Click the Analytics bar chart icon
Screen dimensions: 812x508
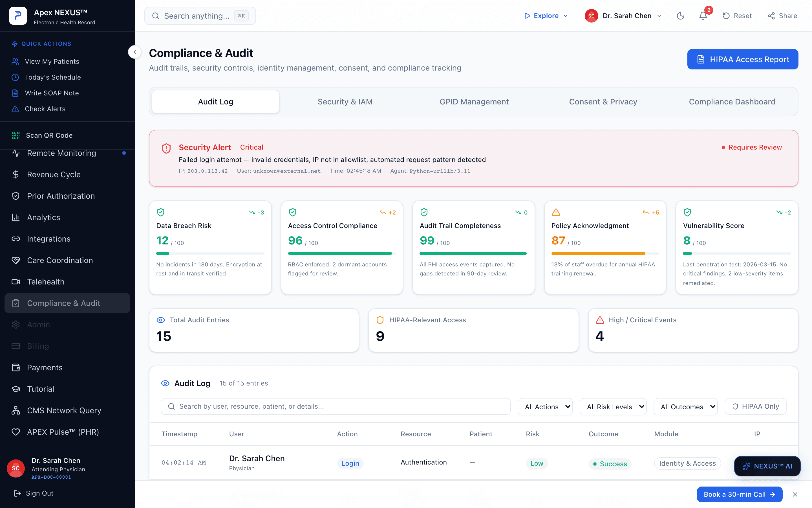point(16,217)
